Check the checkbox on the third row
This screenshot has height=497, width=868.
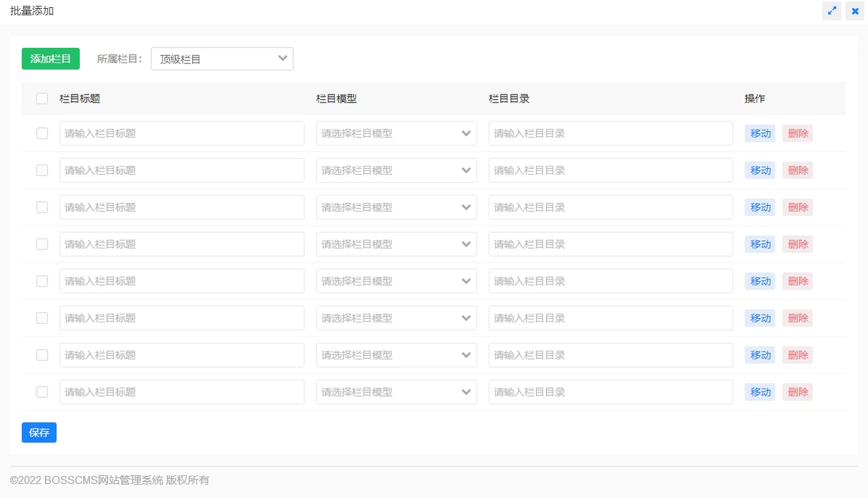[42, 207]
